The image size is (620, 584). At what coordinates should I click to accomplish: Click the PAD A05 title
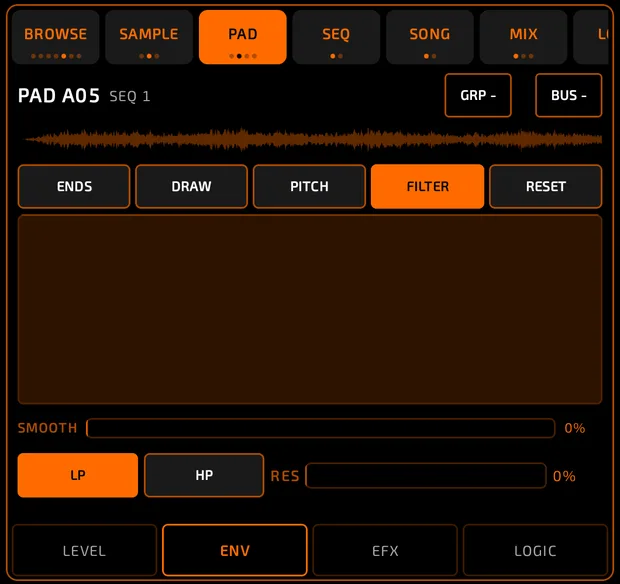click(59, 96)
